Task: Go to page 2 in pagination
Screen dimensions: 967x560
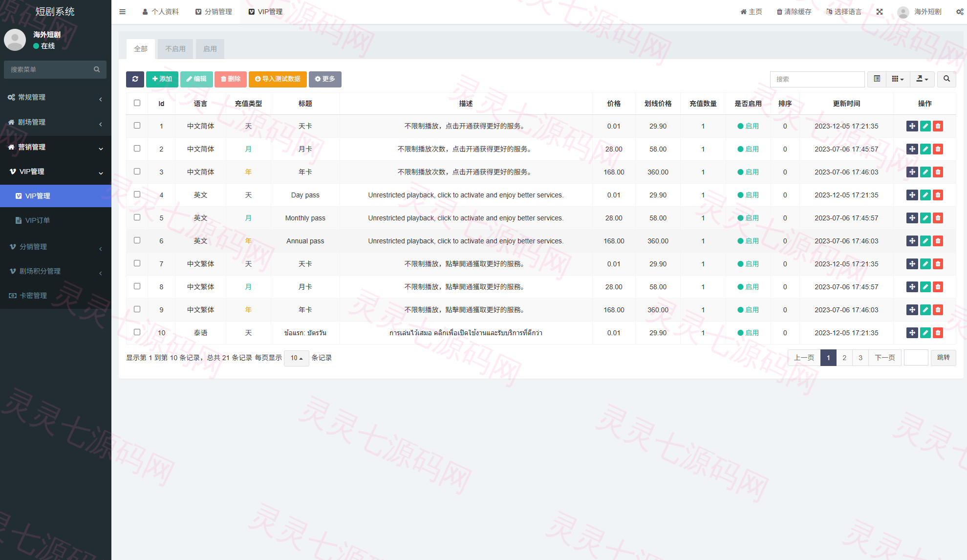Action: coord(844,358)
